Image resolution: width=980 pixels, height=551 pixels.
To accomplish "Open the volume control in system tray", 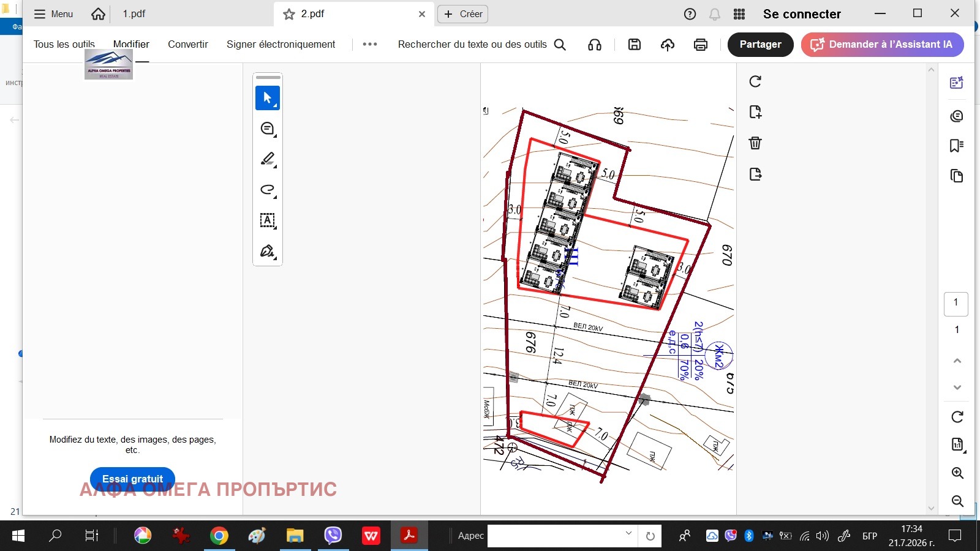I will (x=823, y=536).
